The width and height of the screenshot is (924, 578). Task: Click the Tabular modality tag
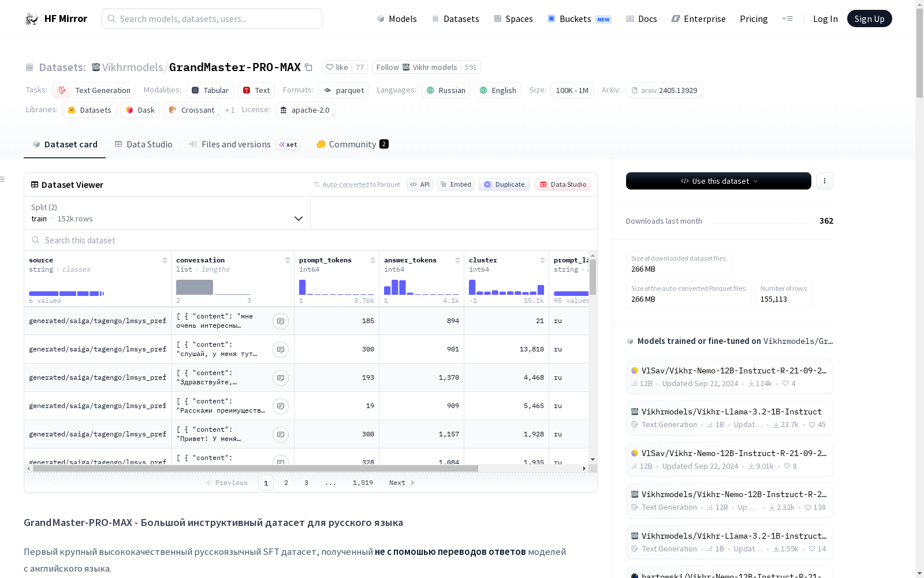click(x=210, y=90)
